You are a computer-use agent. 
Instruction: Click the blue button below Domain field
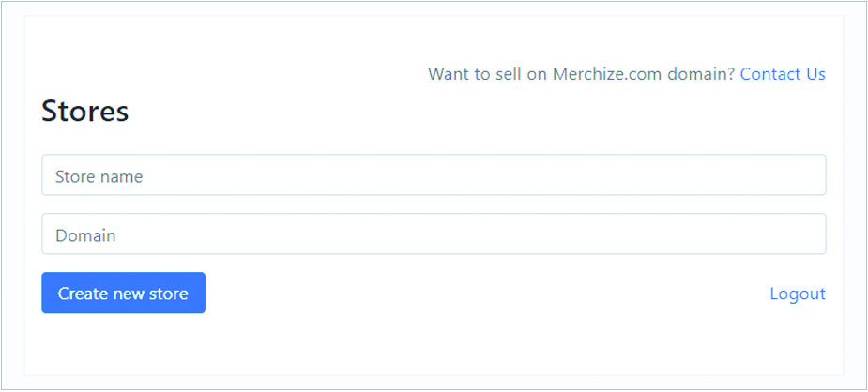124,293
